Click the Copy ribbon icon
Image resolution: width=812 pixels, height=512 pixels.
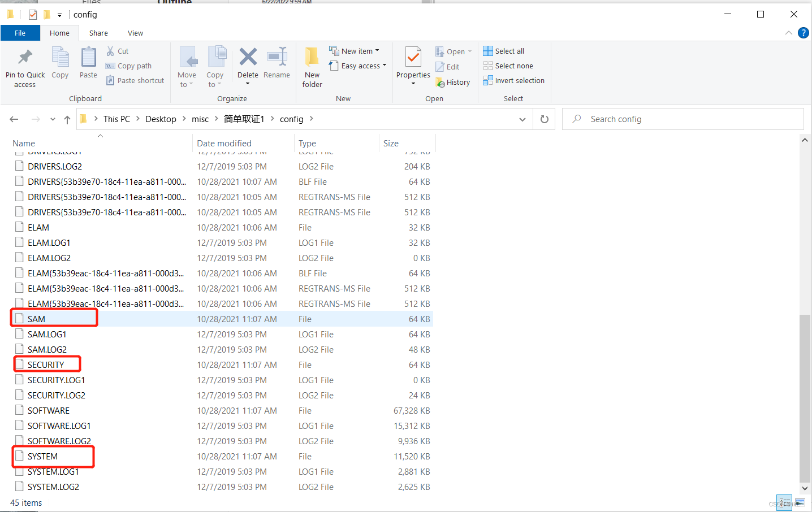60,57
